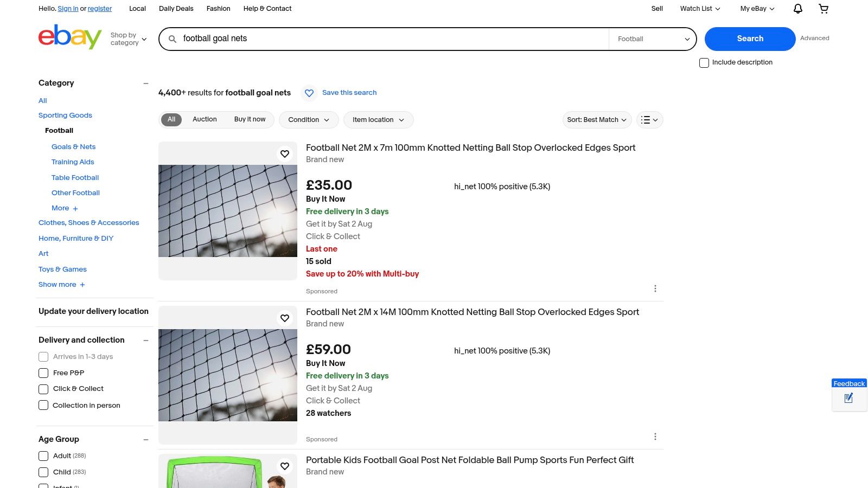Screen dimensions: 868x488
Task: Open the Condition filter dropdown
Action: pyautogui.click(x=309, y=120)
